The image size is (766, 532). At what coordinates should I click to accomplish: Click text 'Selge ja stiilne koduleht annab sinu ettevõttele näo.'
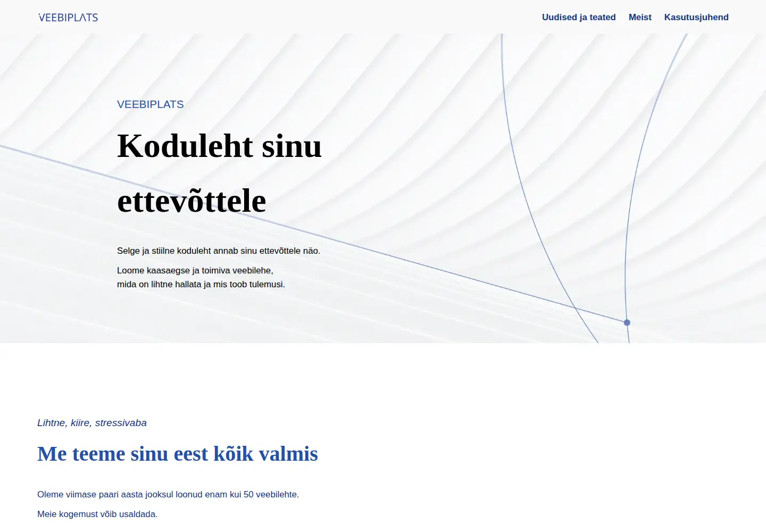(x=219, y=251)
